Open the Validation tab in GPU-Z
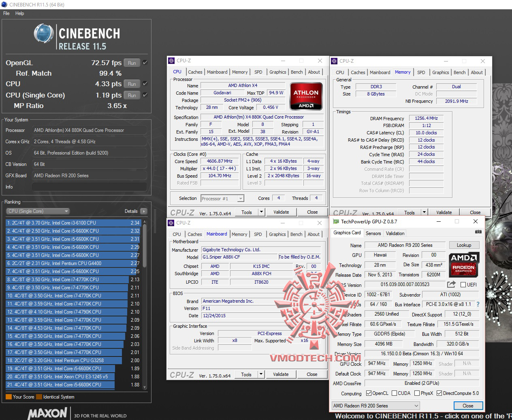Screen dimensions: 512x420 (x=395, y=233)
